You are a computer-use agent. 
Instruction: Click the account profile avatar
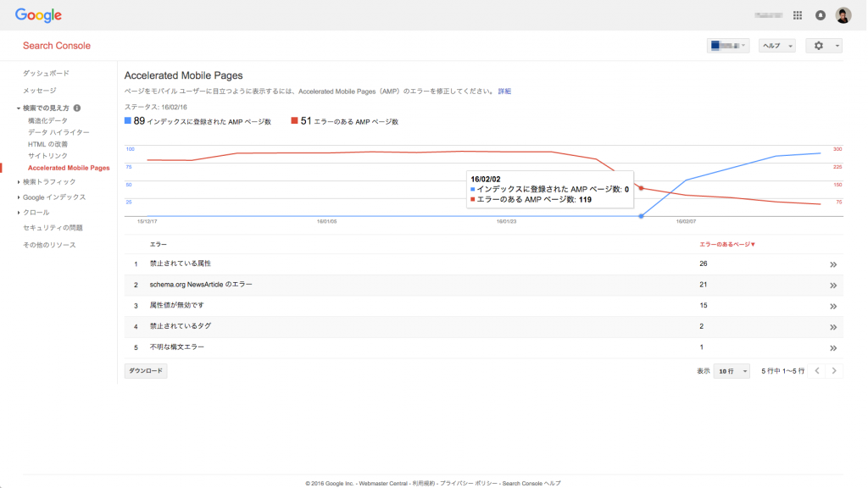pos(842,14)
